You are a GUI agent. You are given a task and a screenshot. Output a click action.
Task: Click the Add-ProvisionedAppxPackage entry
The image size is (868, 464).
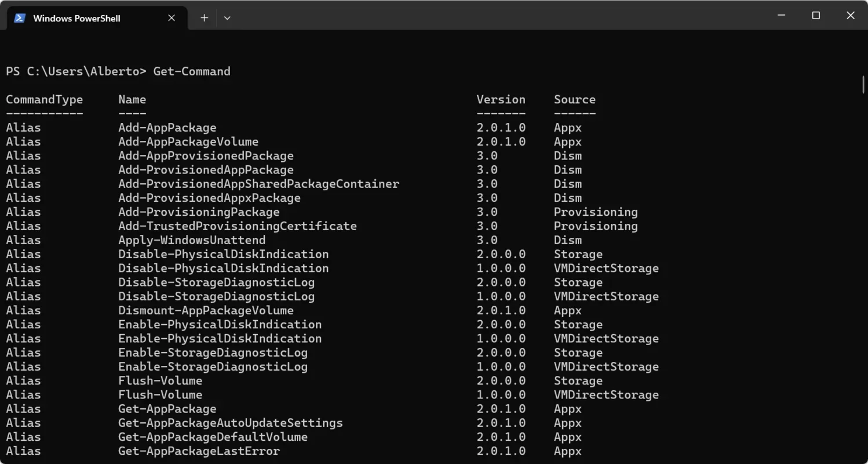pos(209,198)
